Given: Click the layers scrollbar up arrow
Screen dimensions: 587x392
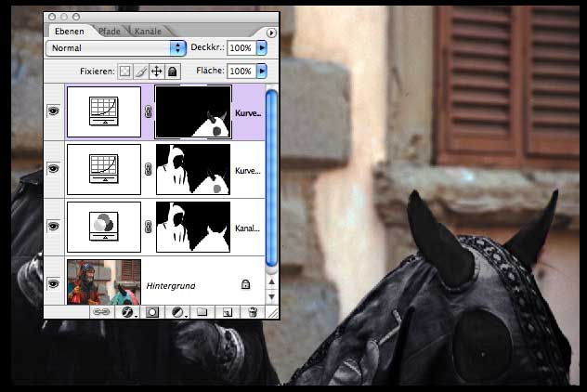Looking at the screenshot, I should [272, 281].
